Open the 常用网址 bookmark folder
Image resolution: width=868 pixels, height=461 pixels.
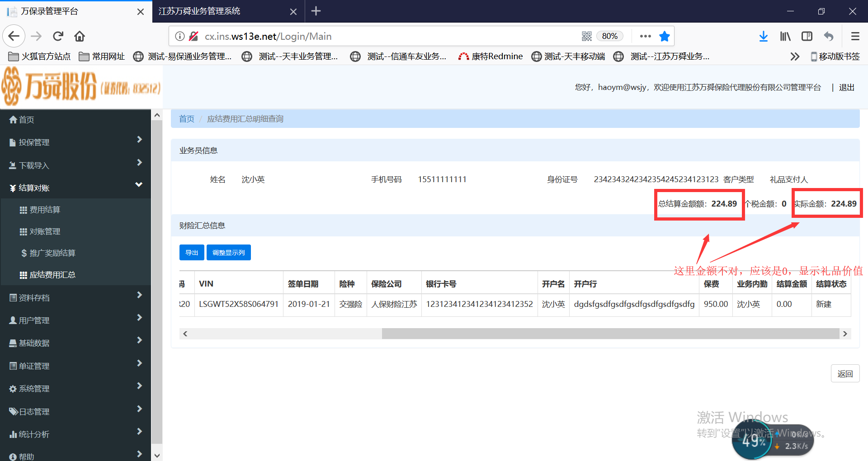point(102,56)
